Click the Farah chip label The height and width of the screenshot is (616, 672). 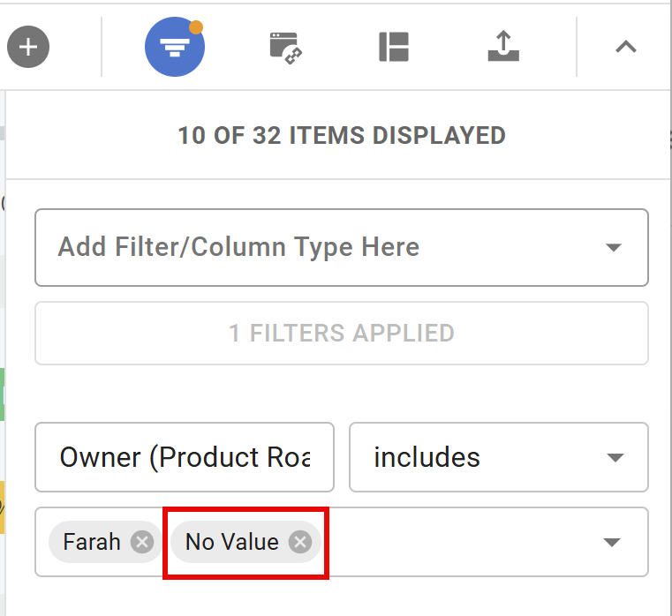92,542
